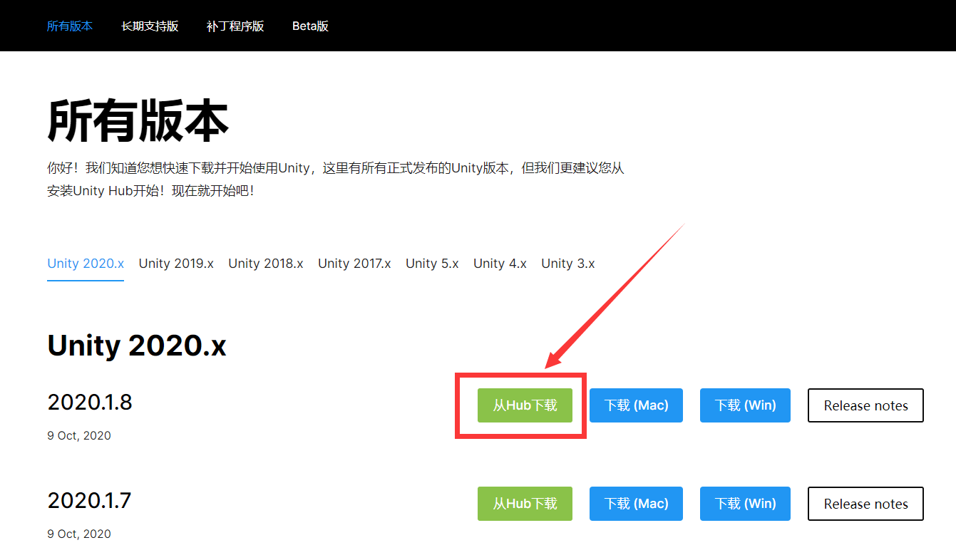Click 下载 (Win) for version 2020.1.7
This screenshot has width=956, height=560.
745,504
